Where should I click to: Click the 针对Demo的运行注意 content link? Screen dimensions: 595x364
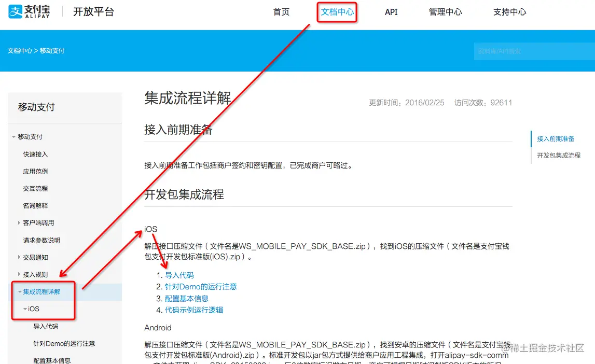201,287
